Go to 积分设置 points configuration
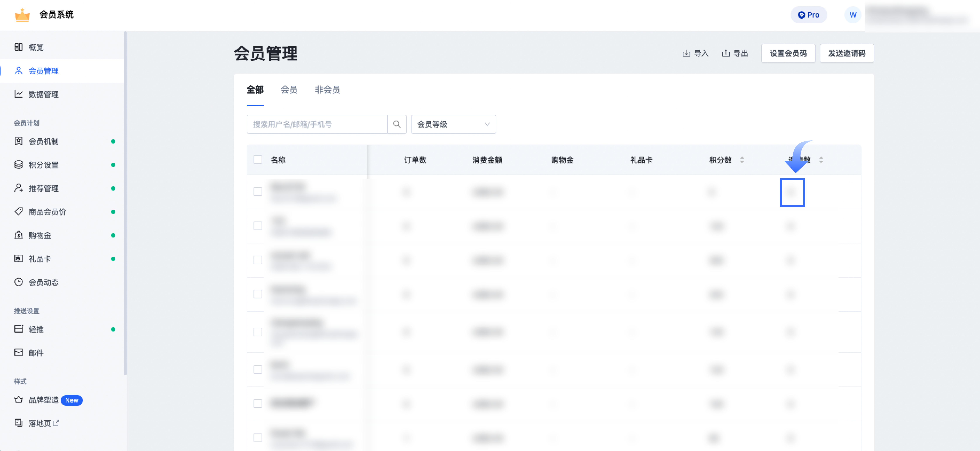The width and height of the screenshot is (980, 451). 44,165
